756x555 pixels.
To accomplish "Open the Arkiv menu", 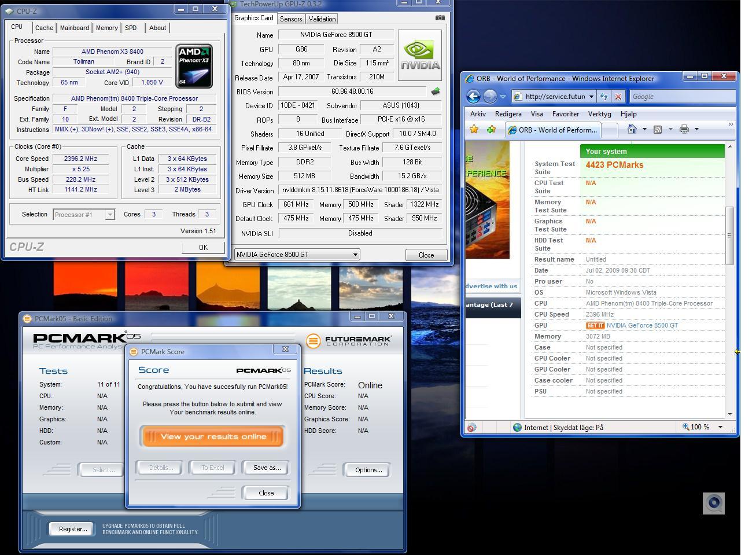I will (x=478, y=114).
